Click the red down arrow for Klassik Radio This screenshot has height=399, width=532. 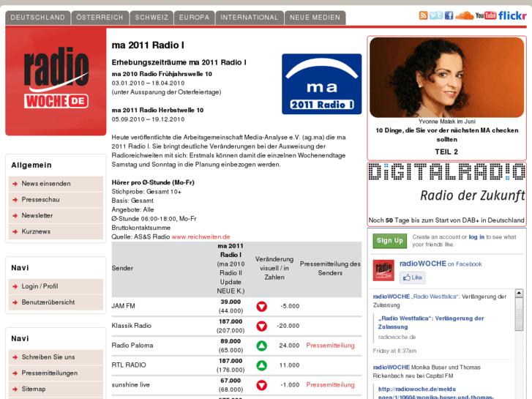point(261,326)
